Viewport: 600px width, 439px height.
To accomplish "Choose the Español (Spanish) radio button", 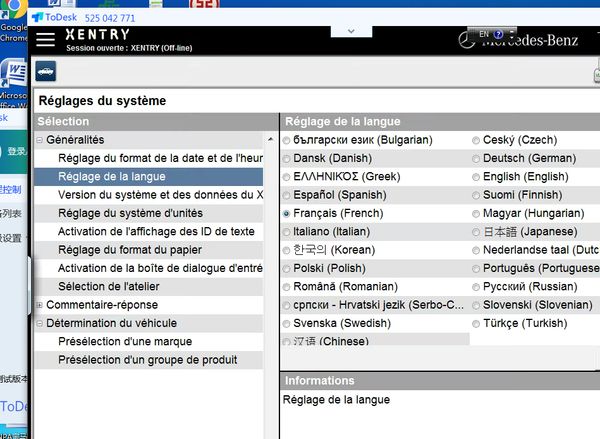I will (x=286, y=196).
